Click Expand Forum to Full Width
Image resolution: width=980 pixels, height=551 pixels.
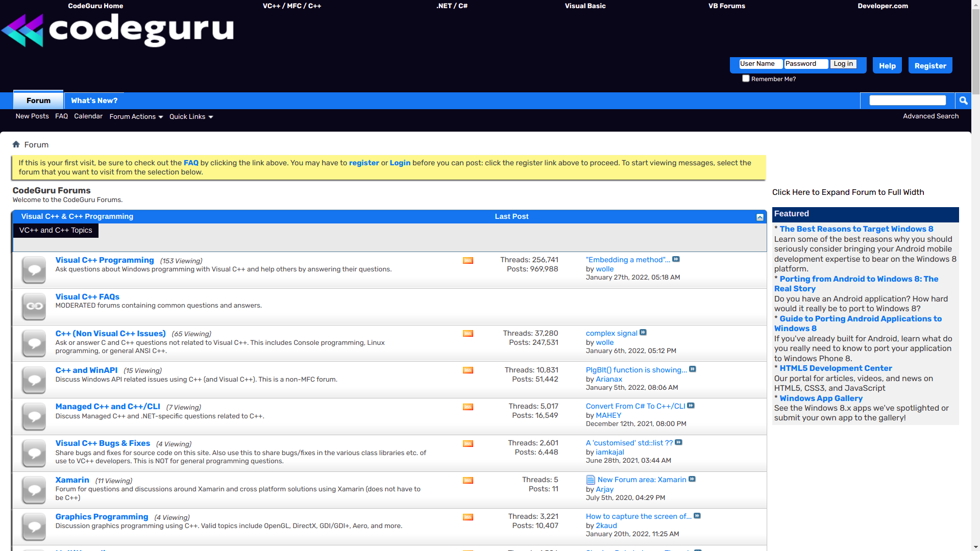click(848, 192)
